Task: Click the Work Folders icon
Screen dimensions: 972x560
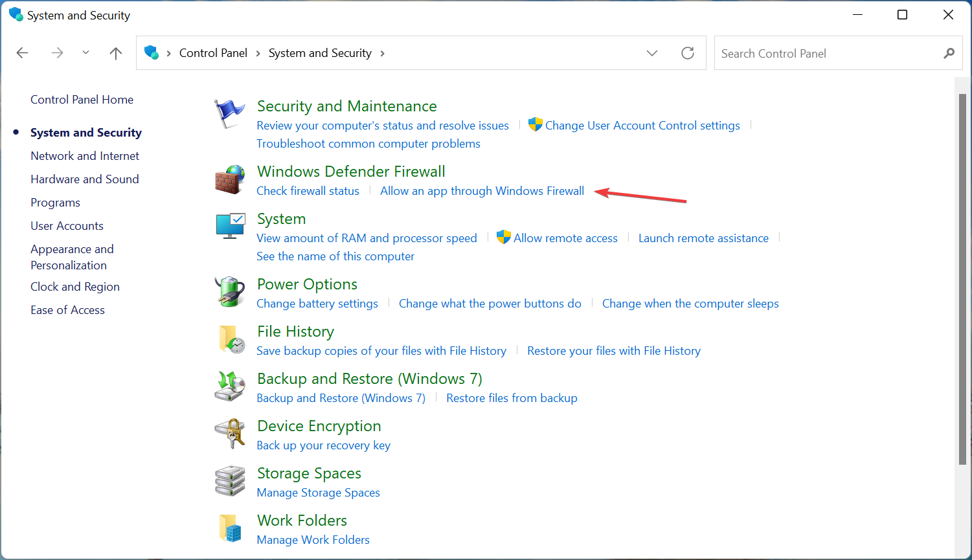Action: (230, 528)
